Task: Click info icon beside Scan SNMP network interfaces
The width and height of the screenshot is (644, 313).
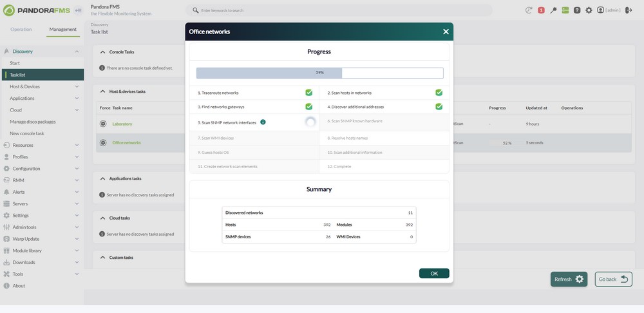Action: [x=263, y=122]
